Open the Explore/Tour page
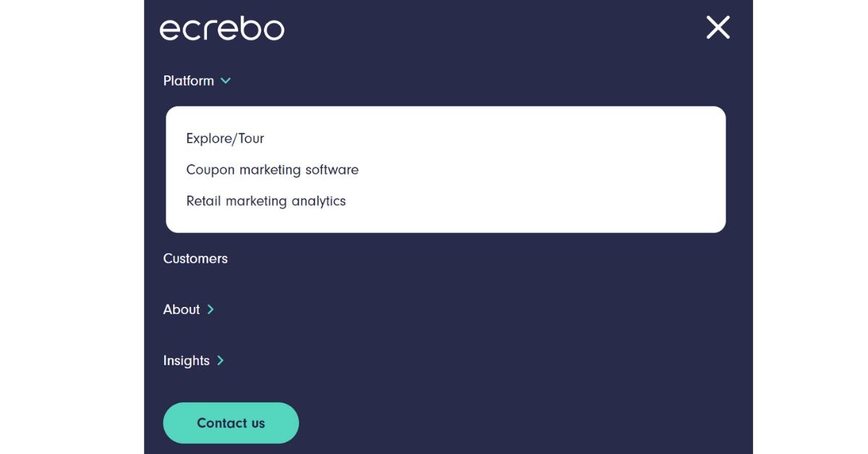The width and height of the screenshot is (868, 454). 226,138
